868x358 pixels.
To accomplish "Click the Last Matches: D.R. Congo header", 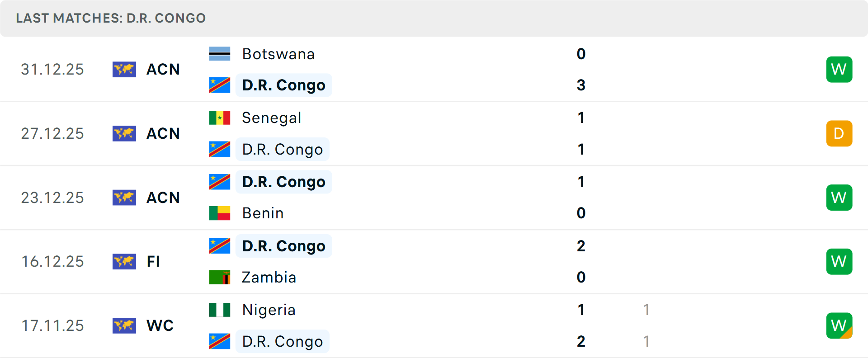I will [111, 18].
